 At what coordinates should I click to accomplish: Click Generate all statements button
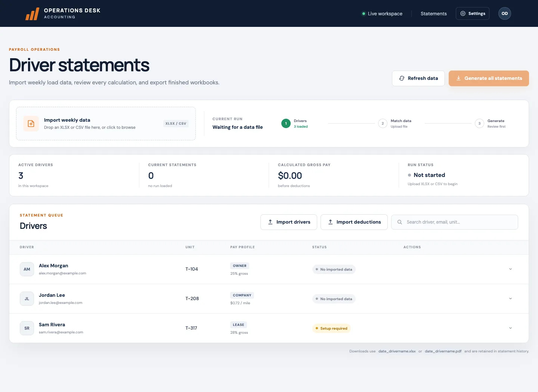click(x=489, y=78)
